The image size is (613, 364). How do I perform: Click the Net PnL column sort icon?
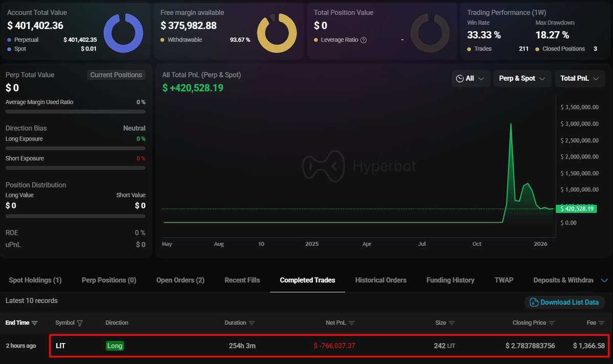point(351,323)
